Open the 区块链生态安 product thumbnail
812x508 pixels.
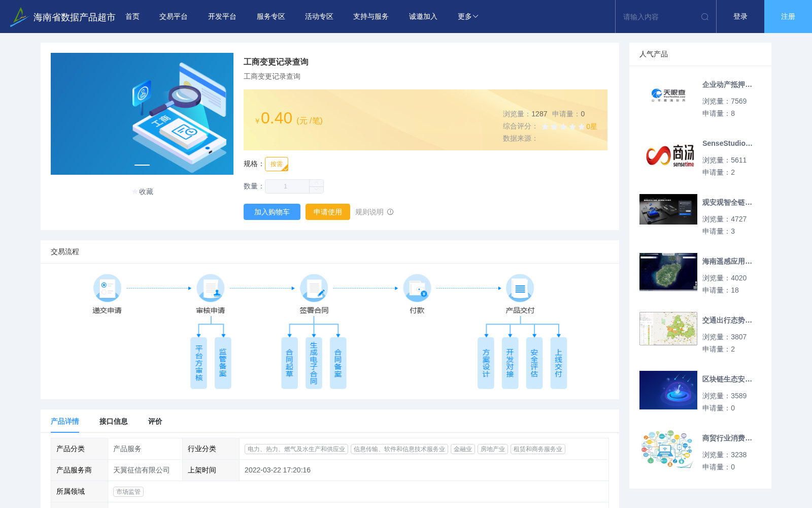[668, 390]
